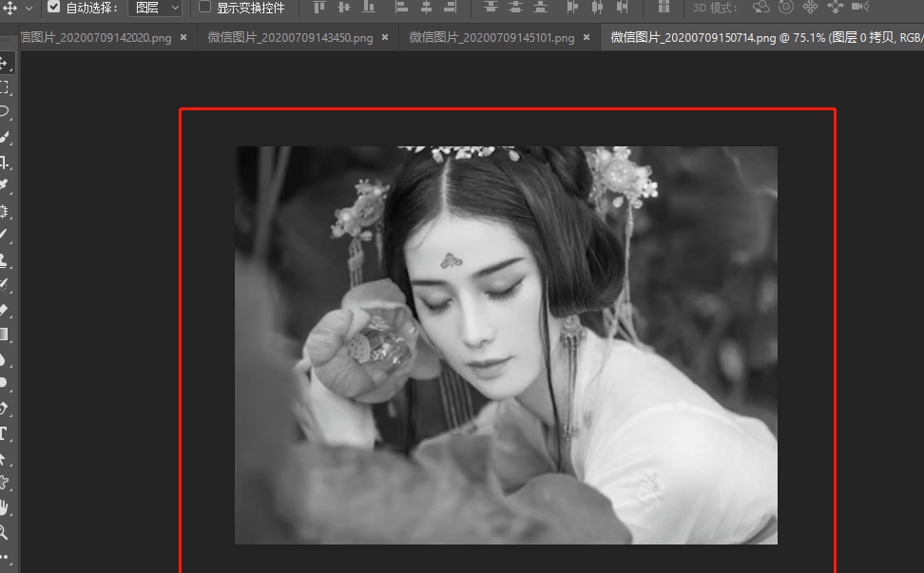
Task: Click Align Top Edges icon
Action: [x=318, y=7]
